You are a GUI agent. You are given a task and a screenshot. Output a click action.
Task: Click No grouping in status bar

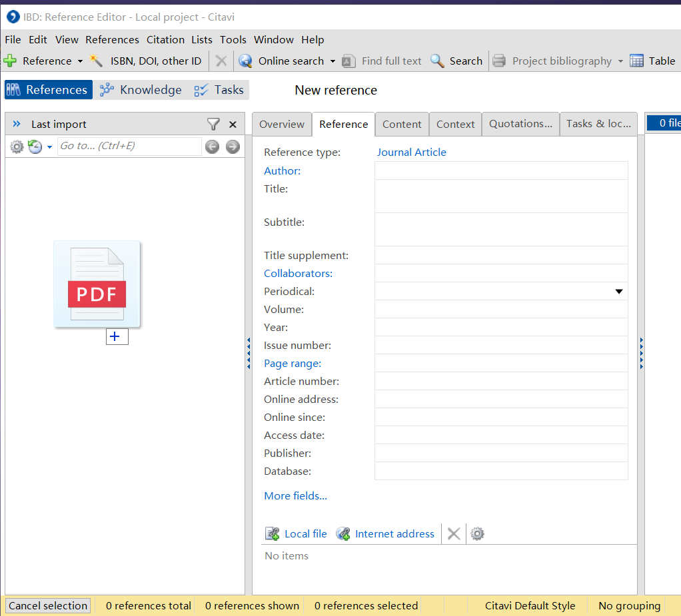coord(629,605)
